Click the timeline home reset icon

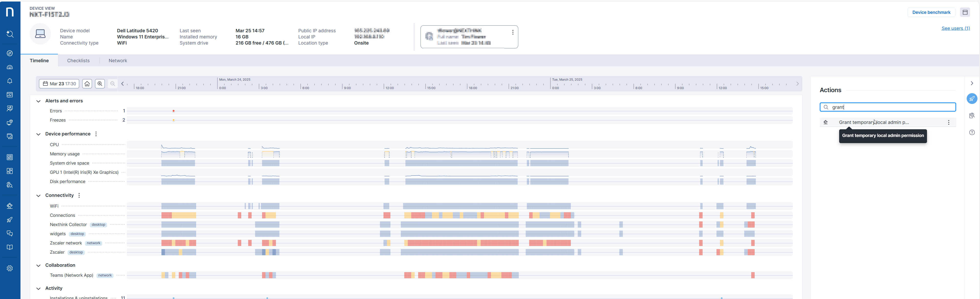(87, 84)
